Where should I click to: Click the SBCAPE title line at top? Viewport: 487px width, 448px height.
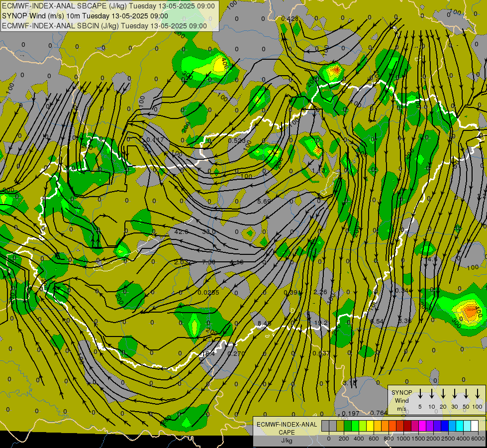point(108,6)
